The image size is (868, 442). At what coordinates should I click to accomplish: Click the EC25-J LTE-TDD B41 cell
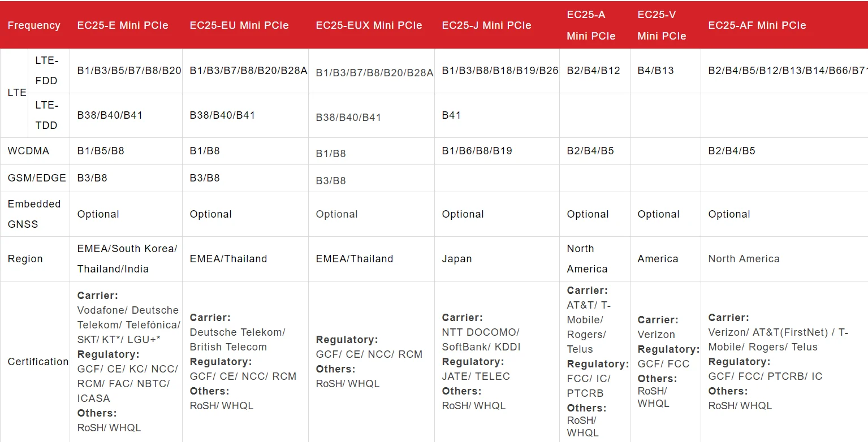[x=451, y=115]
